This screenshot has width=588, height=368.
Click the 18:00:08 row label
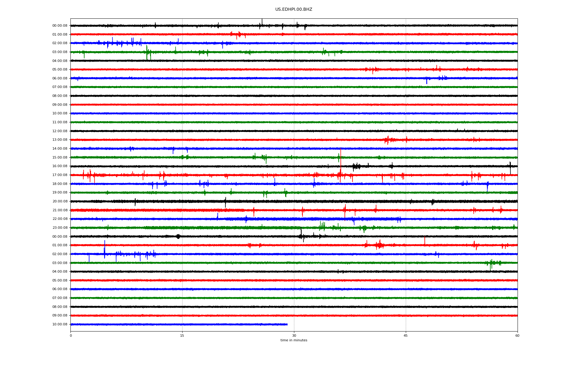coord(60,184)
